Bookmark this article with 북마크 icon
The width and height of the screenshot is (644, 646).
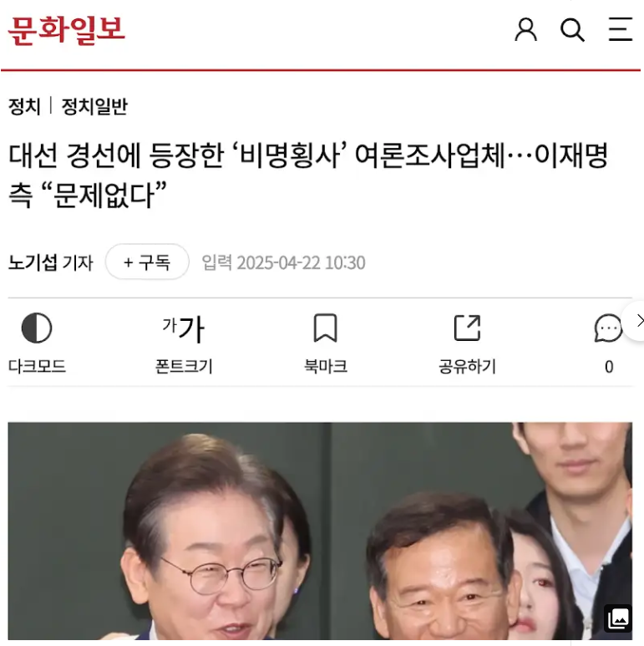(x=325, y=328)
